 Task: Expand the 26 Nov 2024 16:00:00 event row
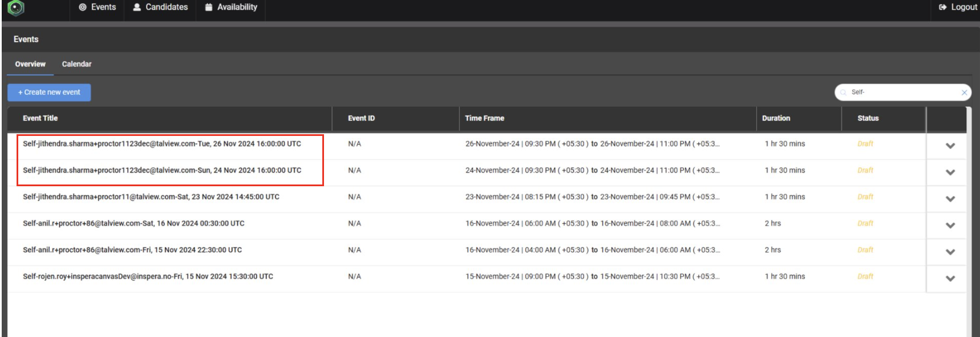(950, 146)
